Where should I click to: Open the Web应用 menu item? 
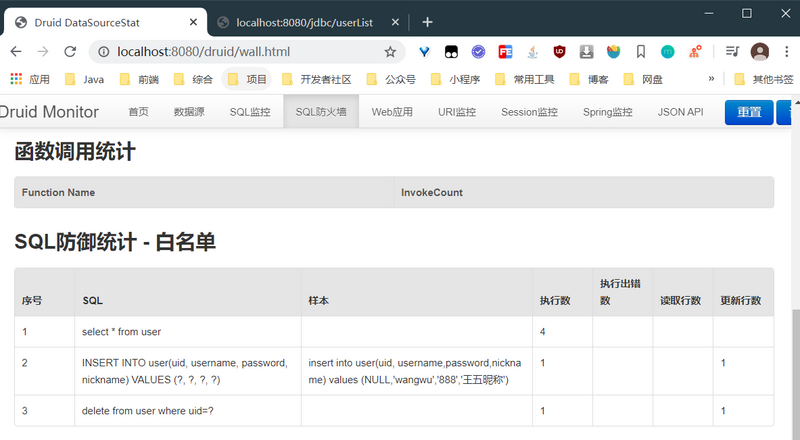(x=392, y=112)
